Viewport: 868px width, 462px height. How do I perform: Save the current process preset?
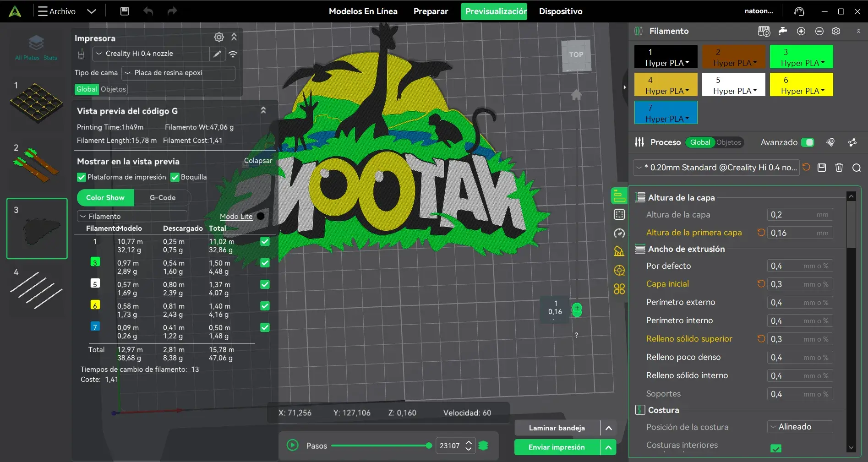(x=822, y=168)
